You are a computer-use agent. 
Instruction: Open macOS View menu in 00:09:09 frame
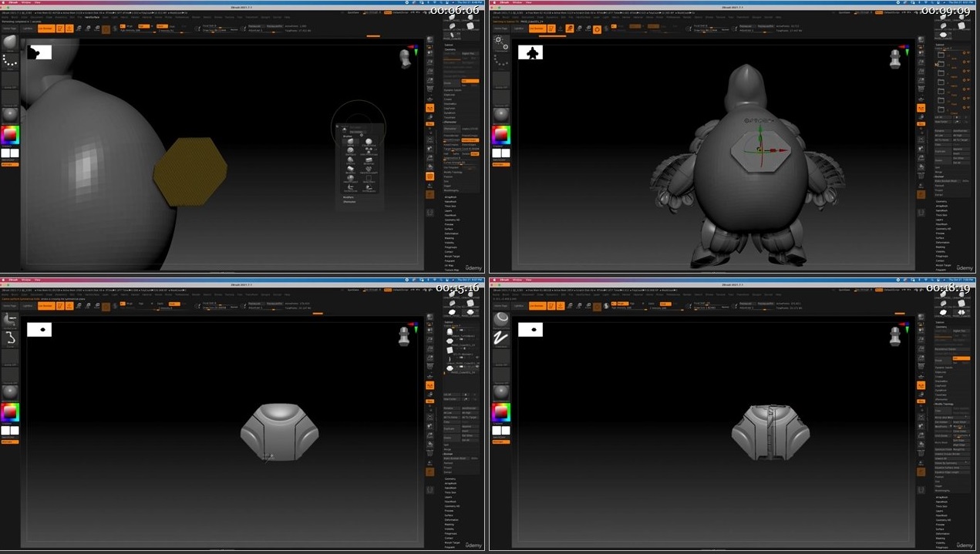pyautogui.click(x=528, y=4)
